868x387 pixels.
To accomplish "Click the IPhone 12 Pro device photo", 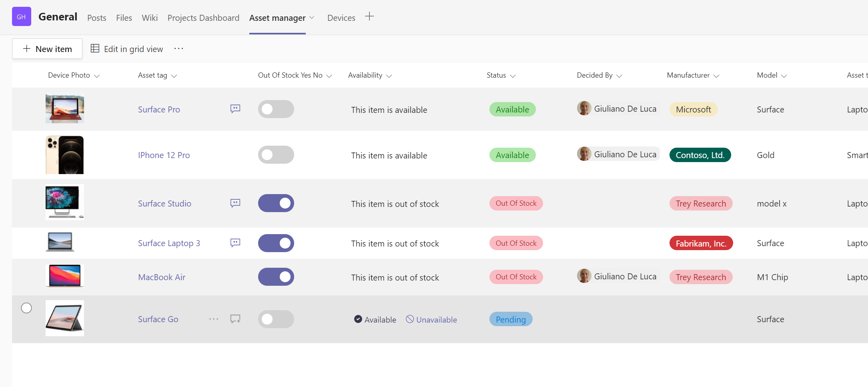I will [65, 155].
